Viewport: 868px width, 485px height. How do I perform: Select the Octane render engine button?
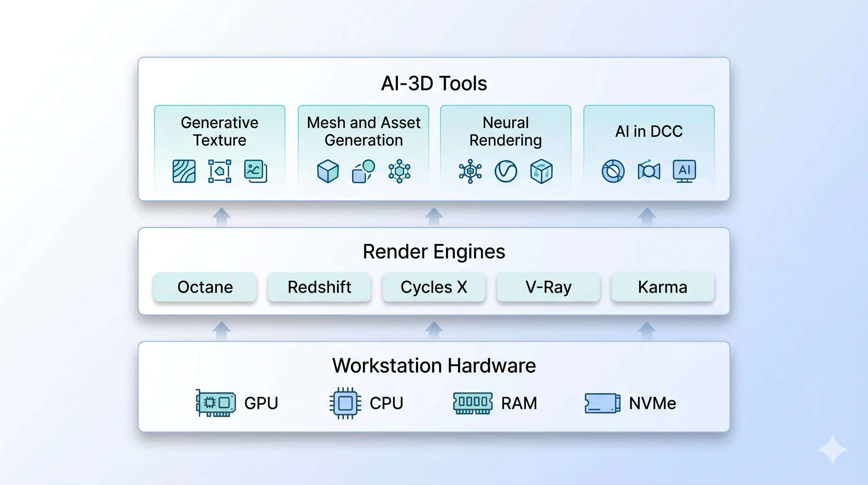205,287
